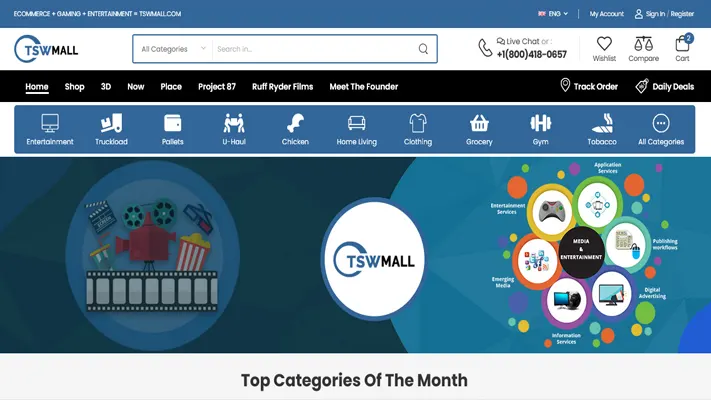Screen dimensions: 711x400
Task: Open the Ruff Ryder Films menu item
Action: tap(282, 86)
